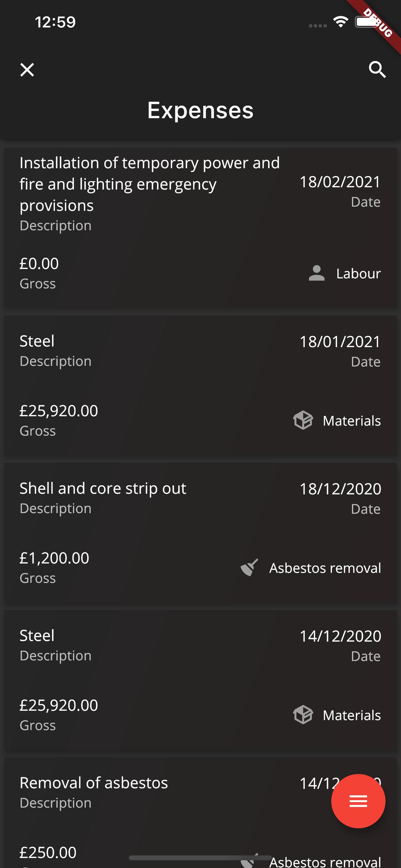Open the search magnifier icon
Screen dimensions: 401x868
point(377,70)
